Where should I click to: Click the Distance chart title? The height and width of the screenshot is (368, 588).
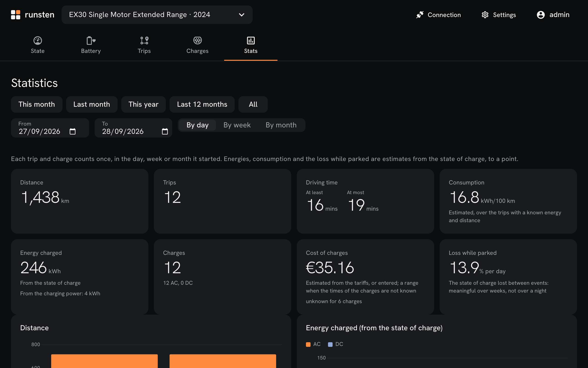point(34,328)
